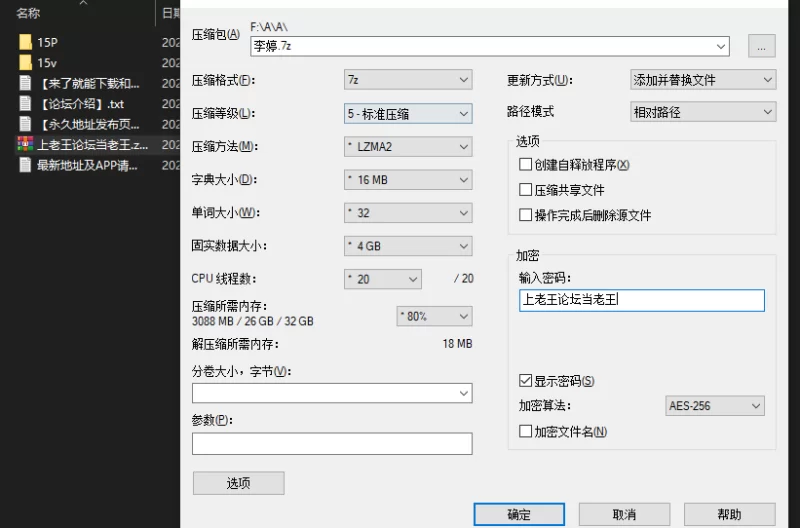The image size is (800, 528).
Task: Select 15P folder name
Action: (47, 42)
